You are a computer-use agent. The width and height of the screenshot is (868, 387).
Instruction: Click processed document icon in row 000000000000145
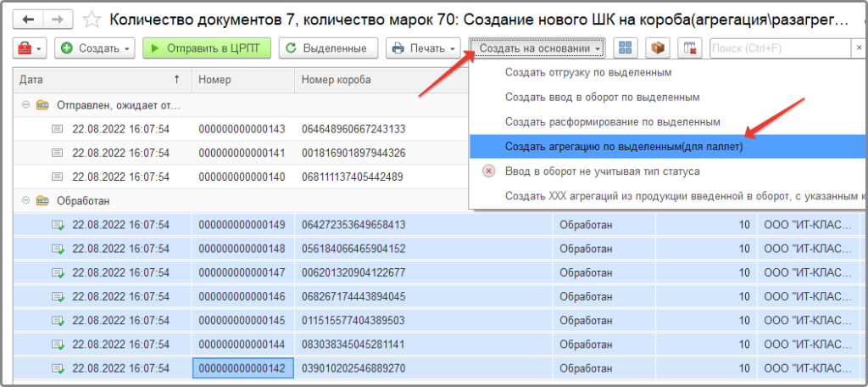58,321
